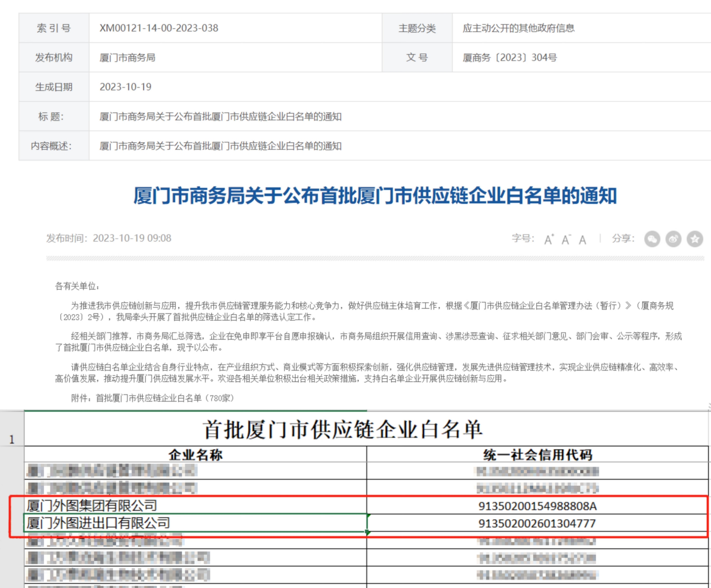Click document number 厦商务〔2023〕304号

[510, 57]
